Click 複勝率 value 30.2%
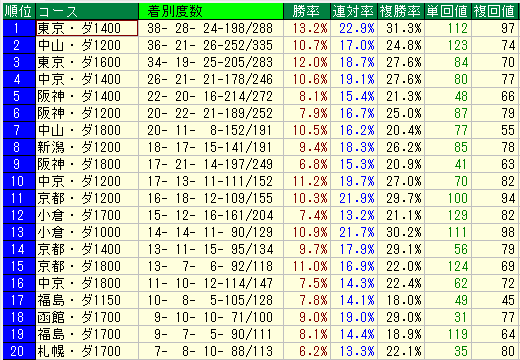 click(x=401, y=232)
